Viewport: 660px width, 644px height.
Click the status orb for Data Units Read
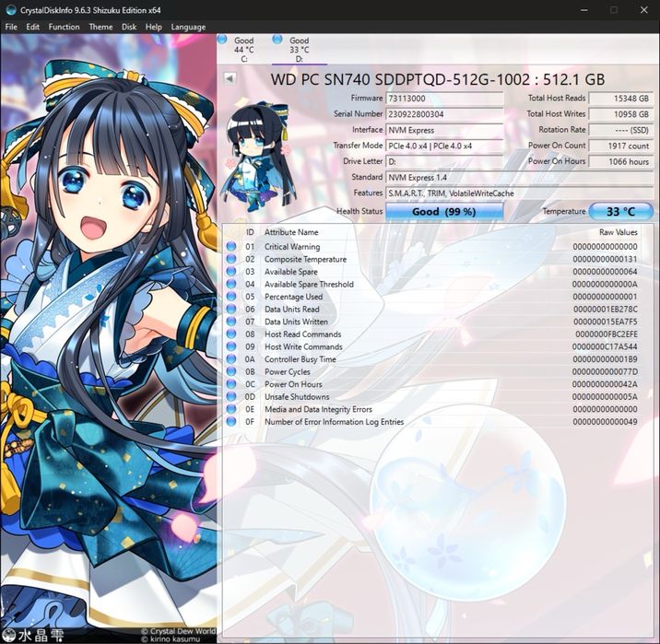tap(231, 310)
